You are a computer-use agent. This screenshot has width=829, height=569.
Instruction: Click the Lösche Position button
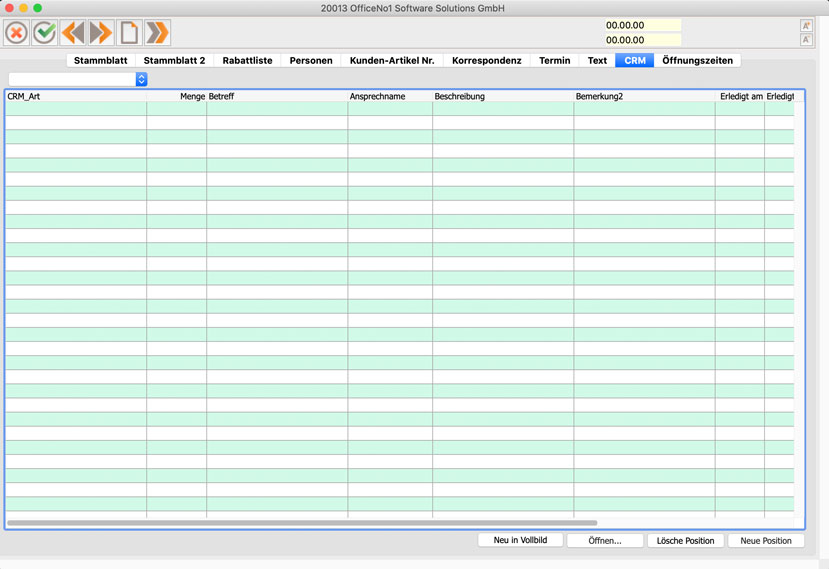pos(685,540)
